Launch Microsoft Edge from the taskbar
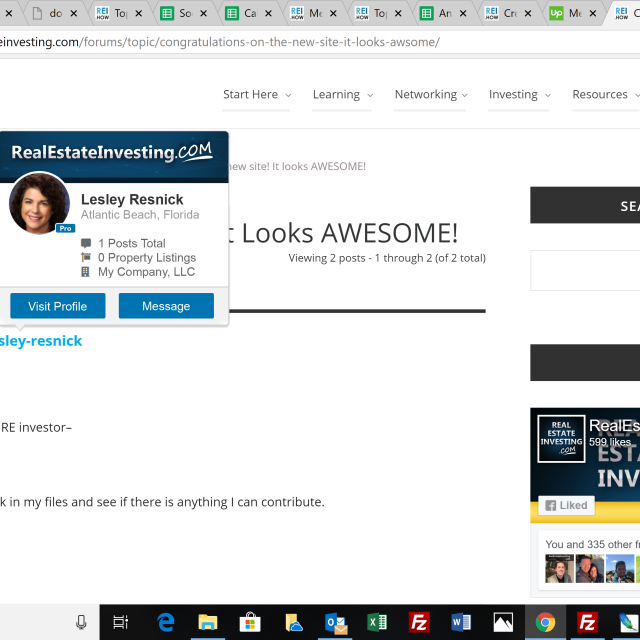 pos(166,622)
